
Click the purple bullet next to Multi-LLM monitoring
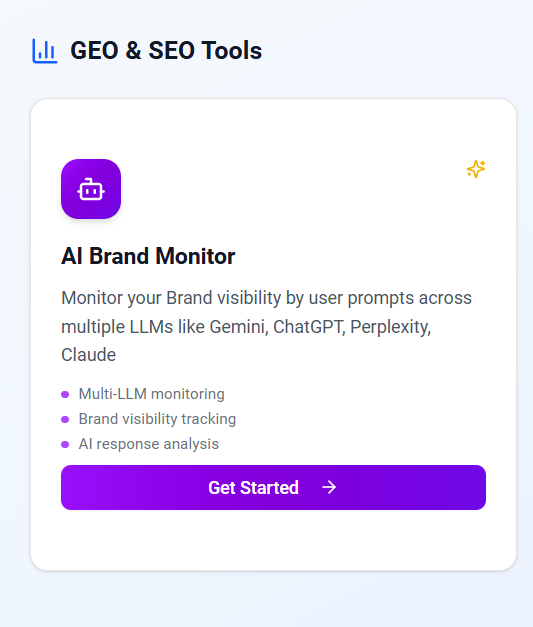pyautogui.click(x=65, y=395)
